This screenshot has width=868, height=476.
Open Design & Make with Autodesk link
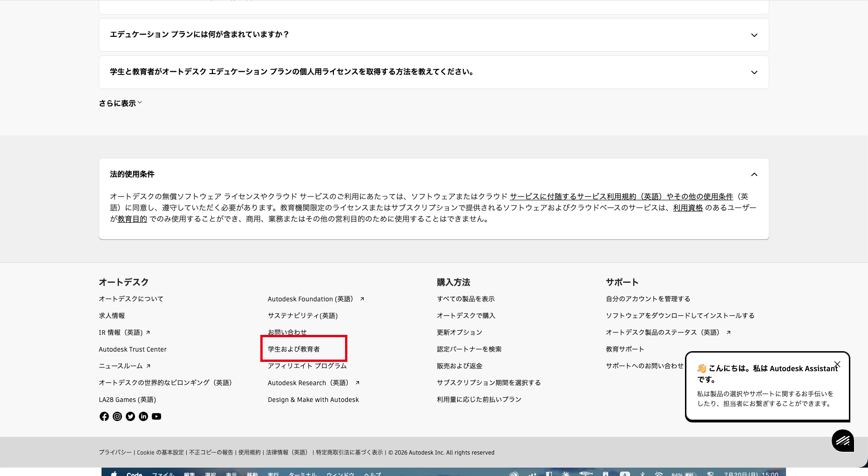313,400
